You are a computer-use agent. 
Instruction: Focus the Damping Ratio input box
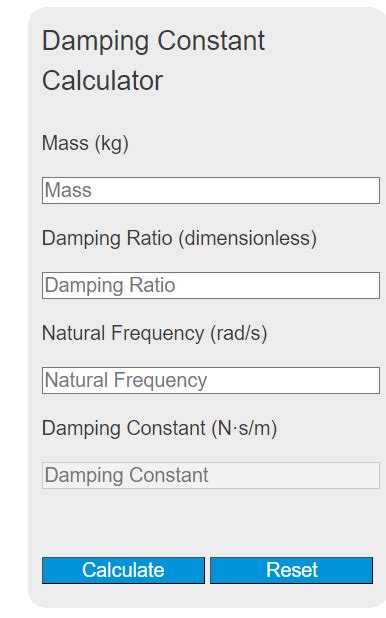[211, 285]
